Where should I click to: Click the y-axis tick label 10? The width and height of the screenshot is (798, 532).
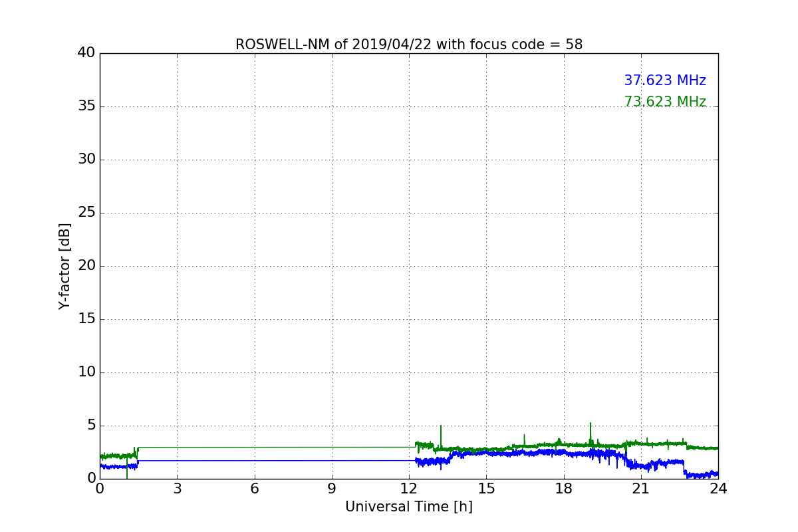86,372
